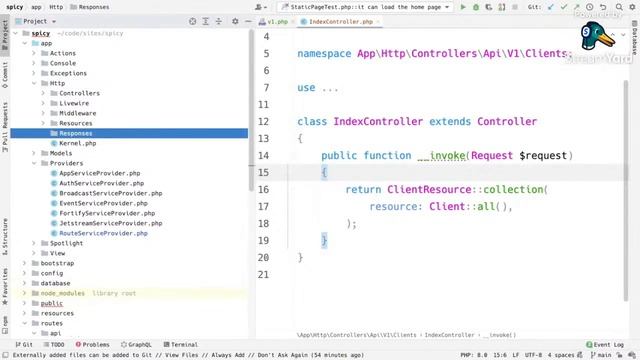Run with coverage icon in toolbar
640x360 pixels.
click(489, 7)
